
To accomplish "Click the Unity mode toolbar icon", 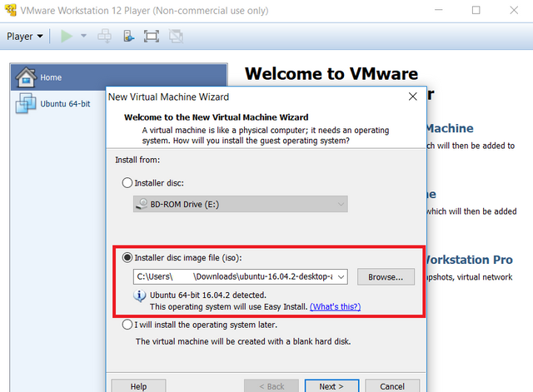I will [x=176, y=36].
